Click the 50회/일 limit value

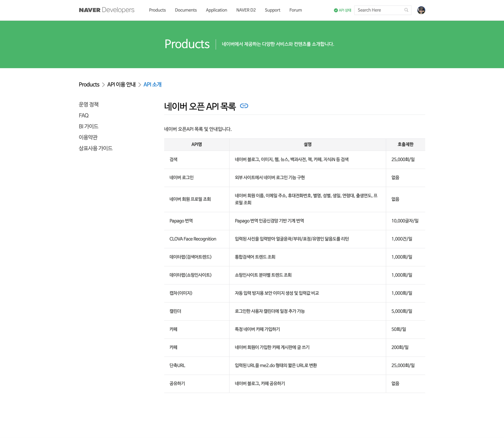click(x=399, y=329)
